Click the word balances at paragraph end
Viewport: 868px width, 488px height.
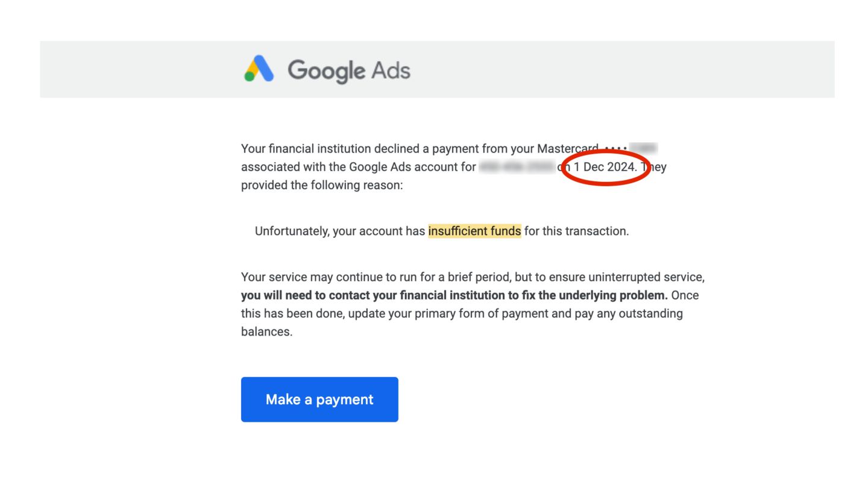(266, 331)
